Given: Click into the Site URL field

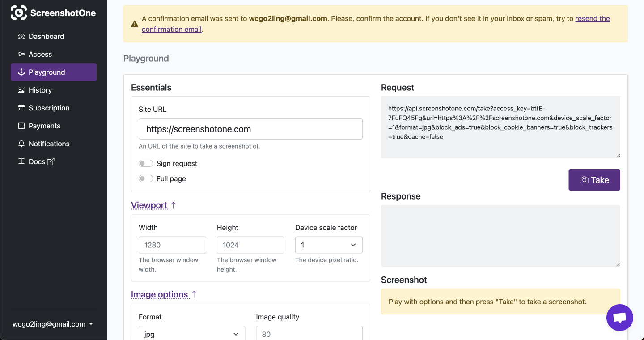Looking at the screenshot, I should point(250,129).
